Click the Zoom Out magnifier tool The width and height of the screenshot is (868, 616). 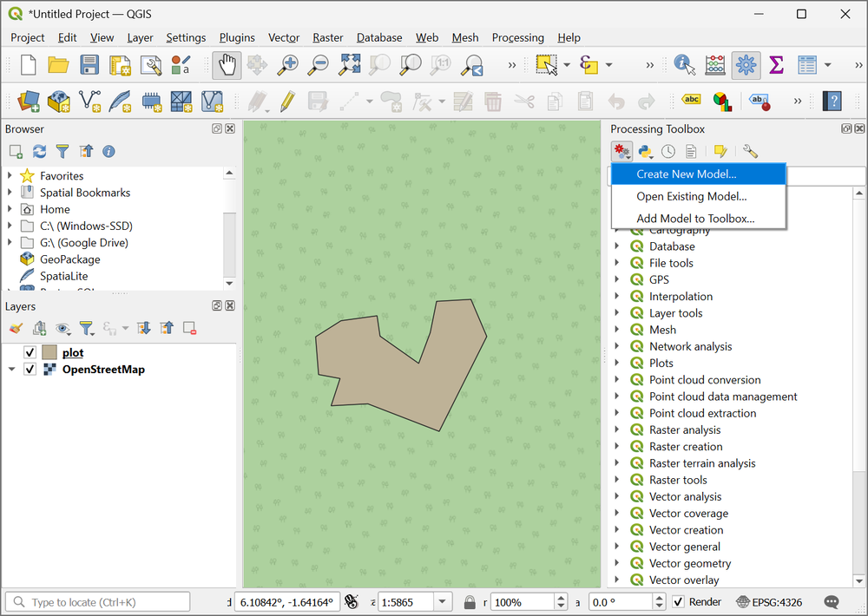319,65
